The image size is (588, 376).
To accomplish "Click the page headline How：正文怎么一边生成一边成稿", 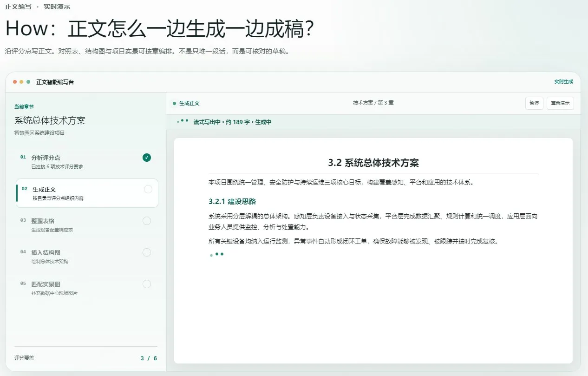I will tap(161, 29).
